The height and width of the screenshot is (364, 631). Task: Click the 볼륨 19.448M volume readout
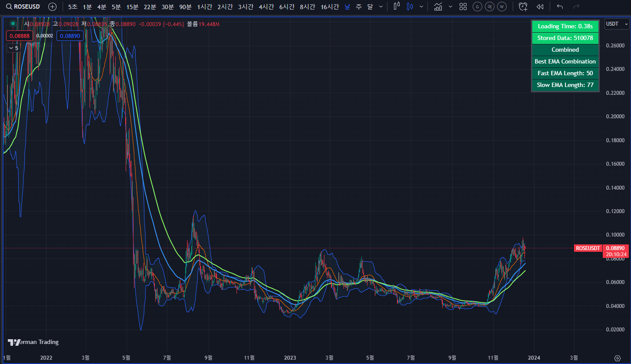click(203, 24)
